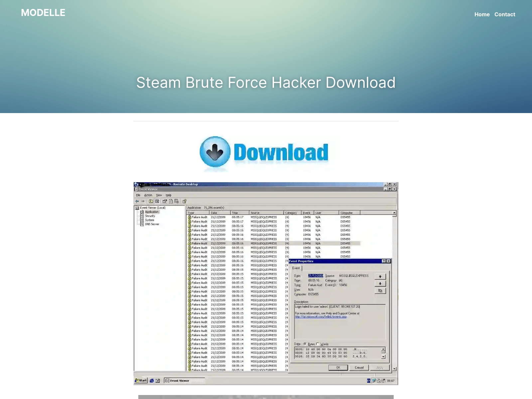Viewport: 532px width, 399px height.
Task: Select the Bytes radio button
Action: (x=305, y=344)
